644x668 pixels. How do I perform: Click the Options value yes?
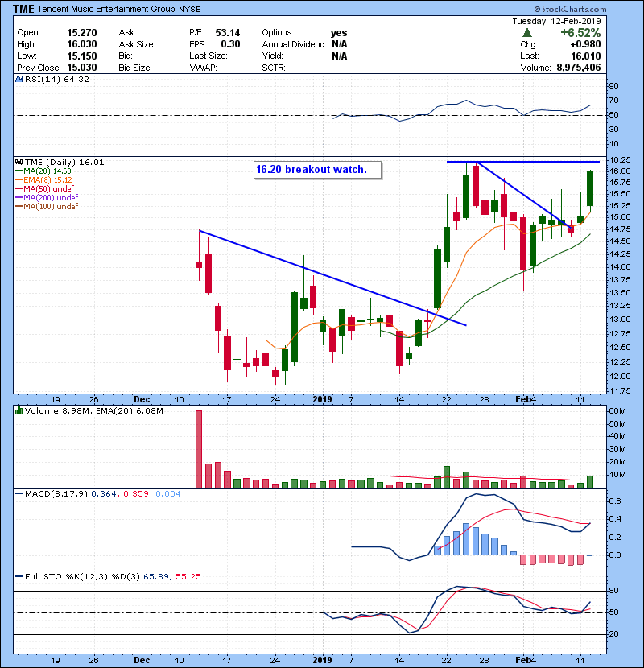point(339,33)
